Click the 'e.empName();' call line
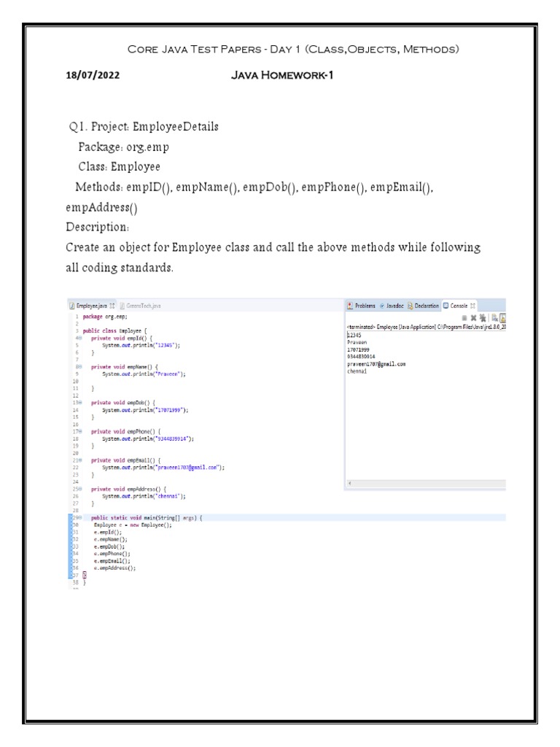Image resolution: width=560 pixels, height=747 pixels. click(x=111, y=539)
